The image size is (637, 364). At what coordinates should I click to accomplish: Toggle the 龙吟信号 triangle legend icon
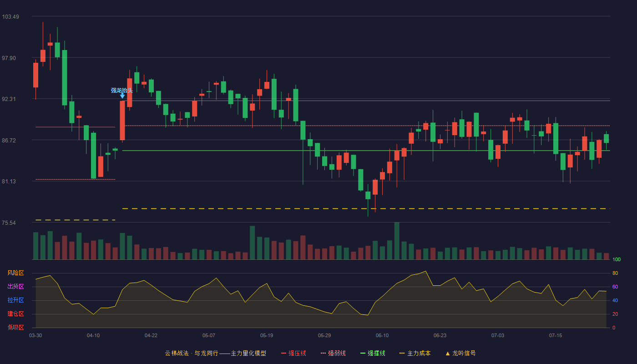click(448, 354)
